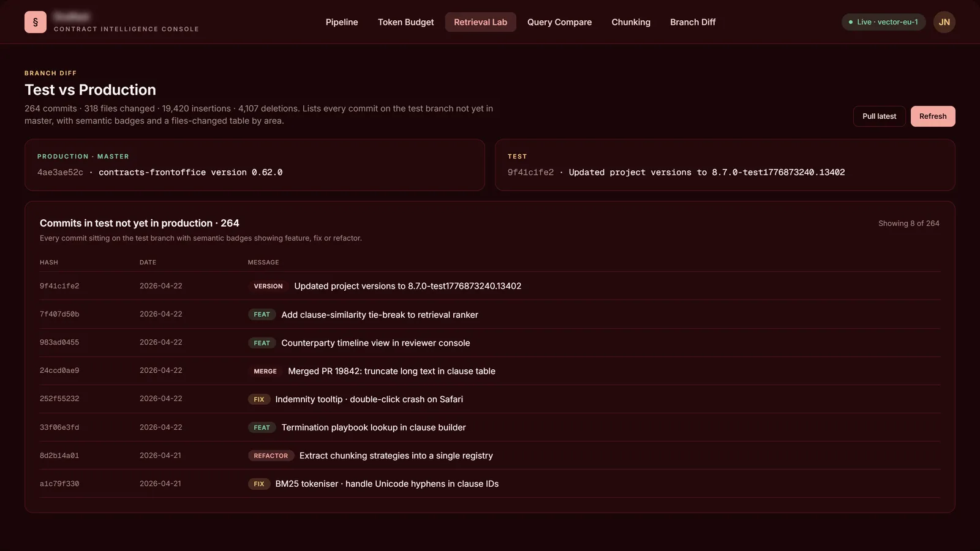Open 'Add clause-similarity tie-break to retrieval ranker'

pyautogui.click(x=380, y=315)
